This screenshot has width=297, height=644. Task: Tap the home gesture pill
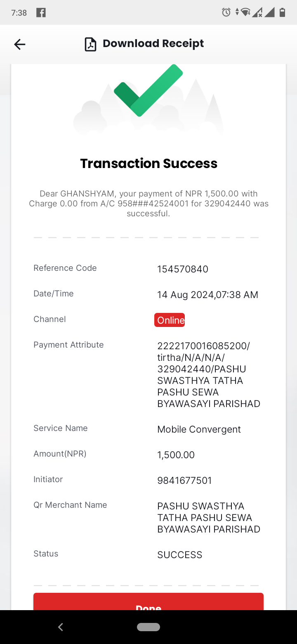click(148, 627)
